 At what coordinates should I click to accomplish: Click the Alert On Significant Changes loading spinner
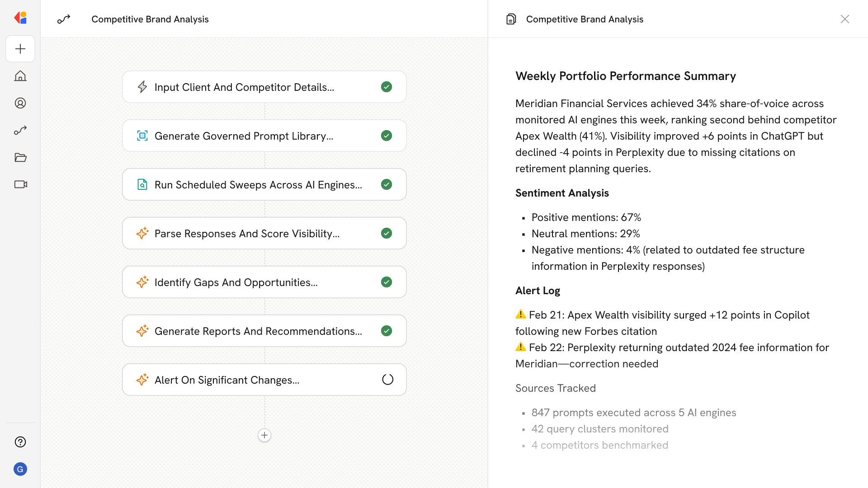coord(387,380)
